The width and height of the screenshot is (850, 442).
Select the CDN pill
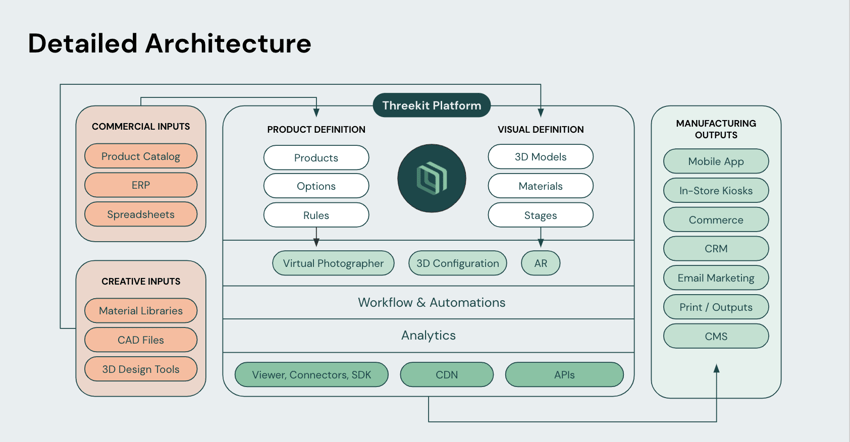pyautogui.click(x=446, y=375)
